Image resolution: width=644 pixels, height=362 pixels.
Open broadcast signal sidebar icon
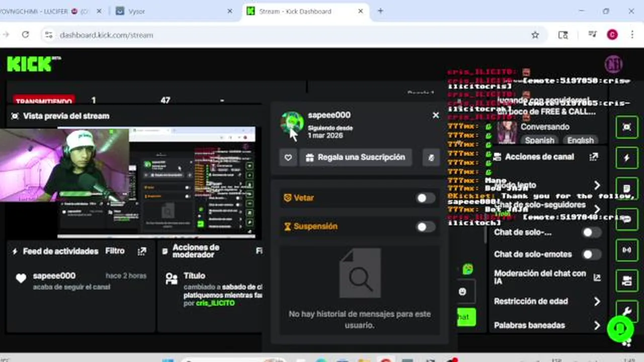pos(627,250)
